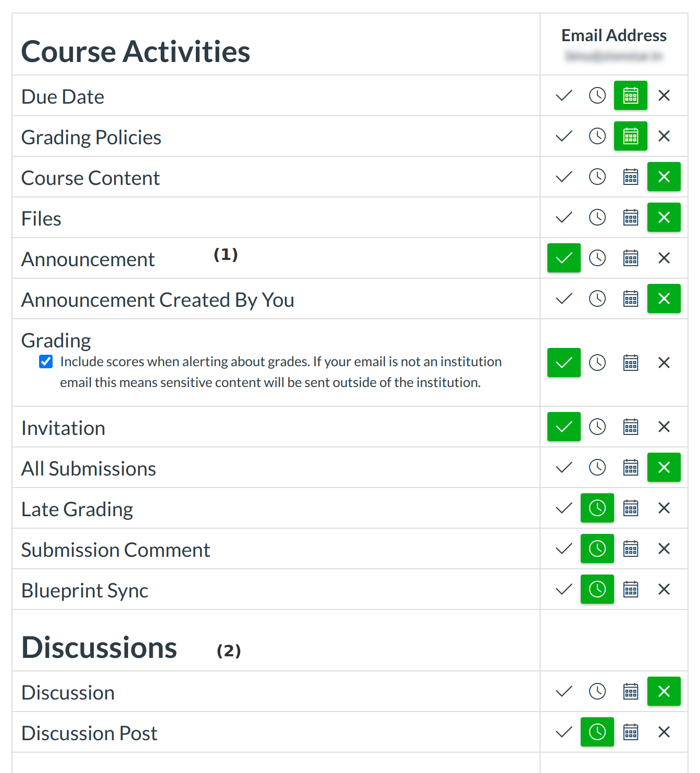Image resolution: width=700 pixels, height=773 pixels.
Task: Turn off Discussion Post notifications
Action: (x=664, y=732)
